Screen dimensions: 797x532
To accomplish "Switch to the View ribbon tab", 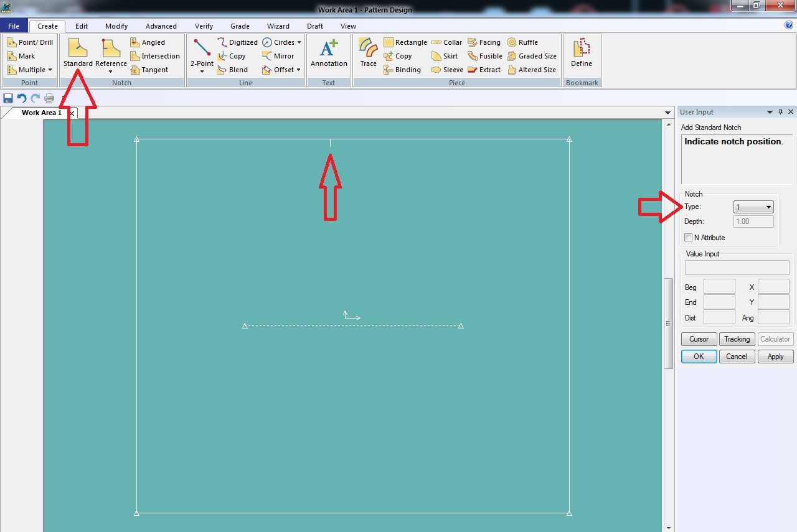I will (348, 26).
